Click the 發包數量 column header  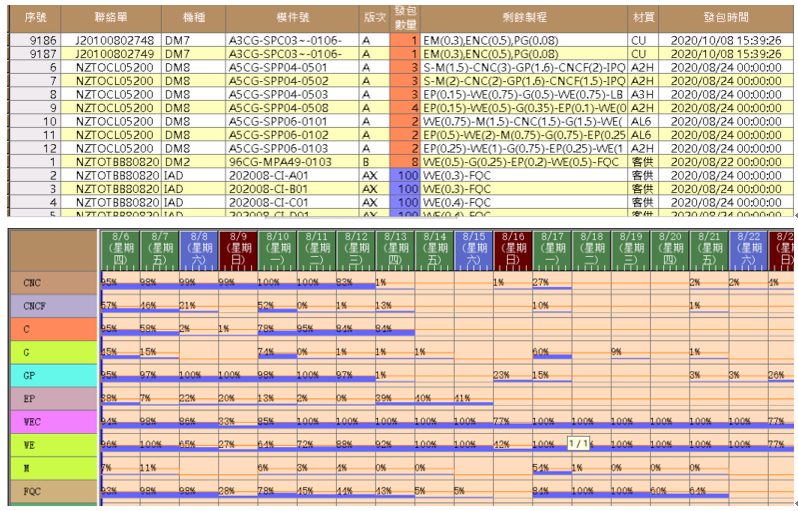[x=405, y=18]
